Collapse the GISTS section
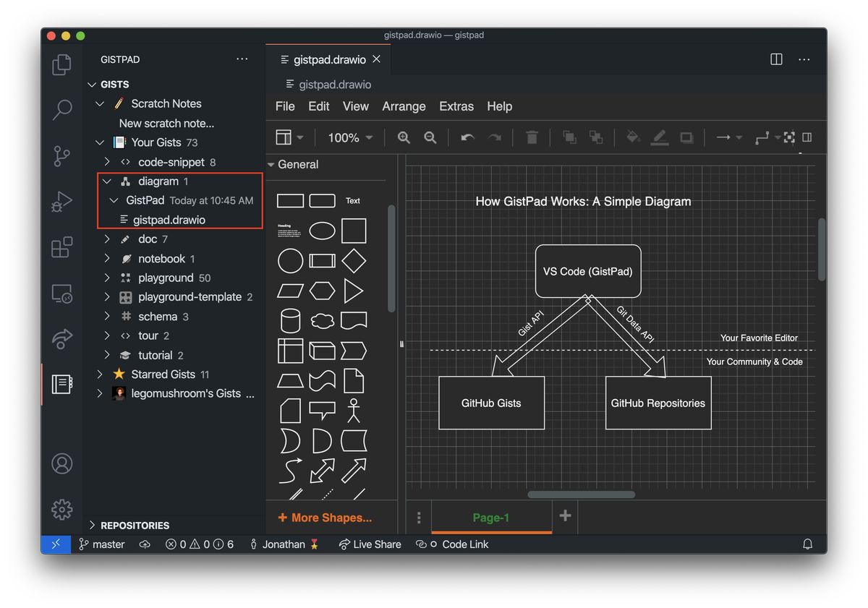This screenshot has height=608, width=868. pos(92,85)
